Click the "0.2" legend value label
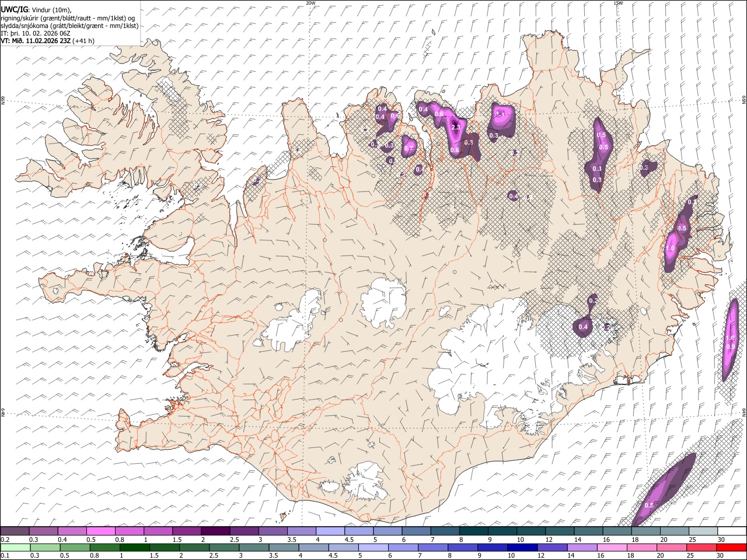Image resolution: width=747 pixels, height=560 pixels. click(5, 540)
